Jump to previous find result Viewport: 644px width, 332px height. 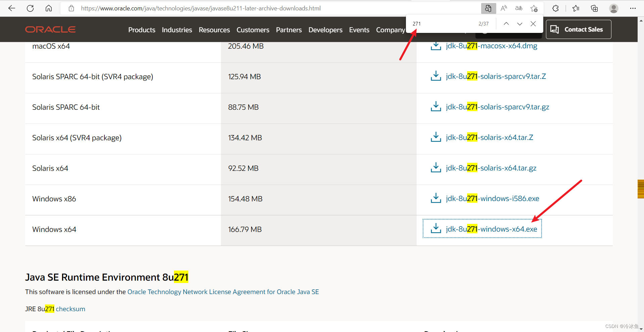pos(506,23)
